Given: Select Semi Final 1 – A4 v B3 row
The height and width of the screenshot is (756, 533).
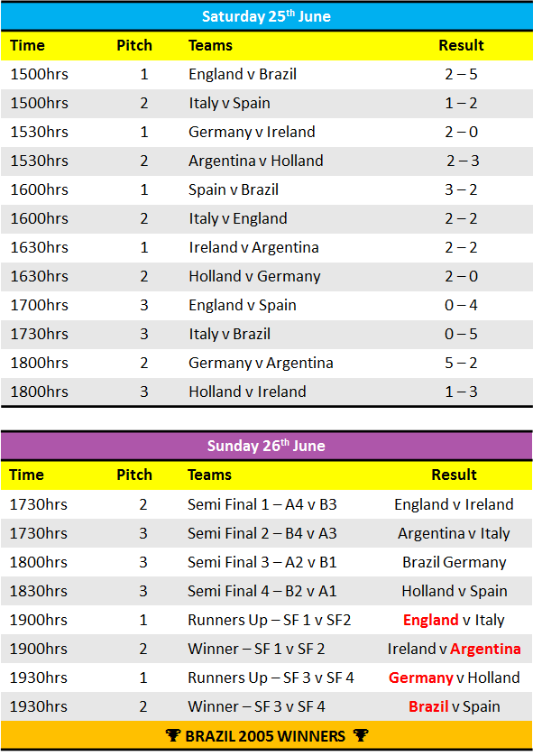Looking at the screenshot, I should tap(267, 504).
